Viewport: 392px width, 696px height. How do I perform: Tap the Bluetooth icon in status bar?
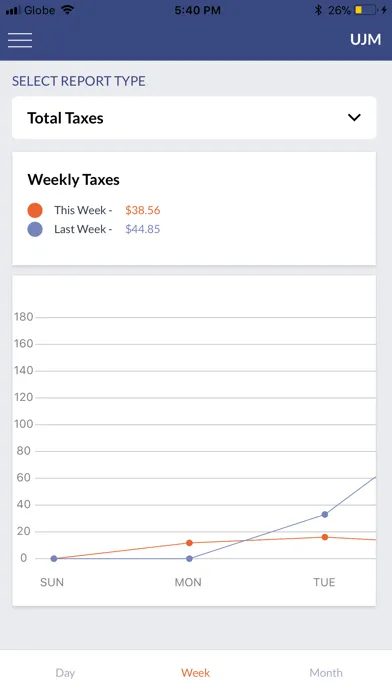tap(318, 10)
